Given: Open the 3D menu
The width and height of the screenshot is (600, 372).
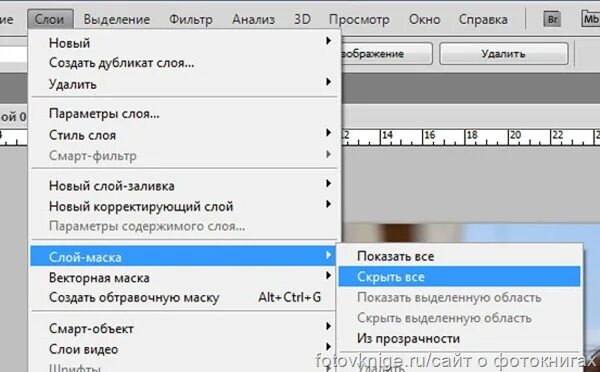Looking at the screenshot, I should [x=302, y=19].
